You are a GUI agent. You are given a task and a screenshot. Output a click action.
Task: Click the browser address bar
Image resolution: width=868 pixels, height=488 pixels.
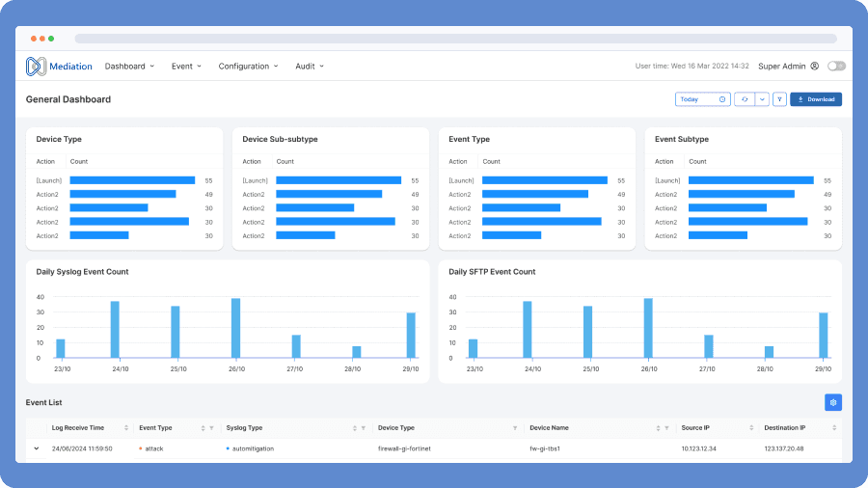(x=455, y=39)
